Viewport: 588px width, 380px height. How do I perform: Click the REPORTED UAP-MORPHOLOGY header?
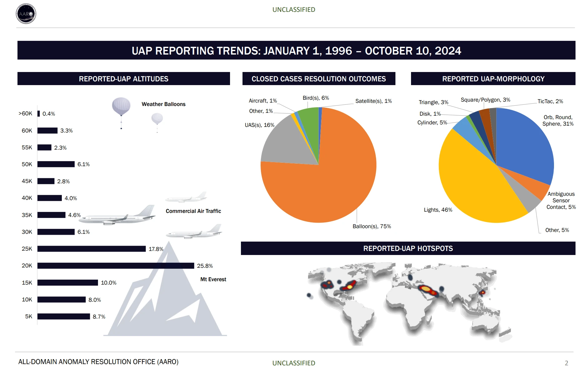click(x=493, y=79)
